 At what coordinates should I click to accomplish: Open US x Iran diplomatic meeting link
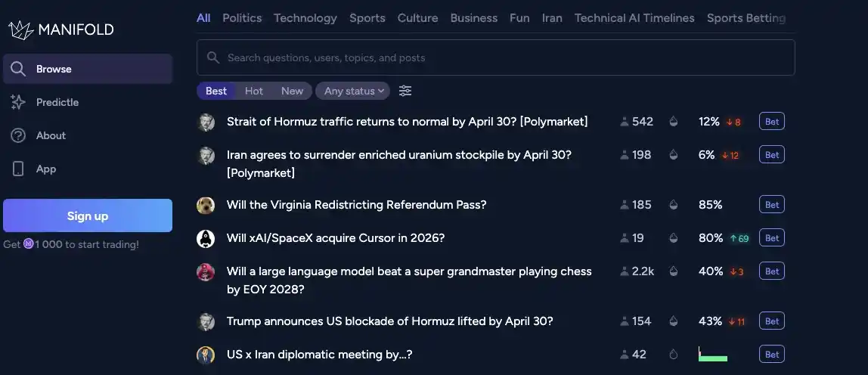pos(319,354)
